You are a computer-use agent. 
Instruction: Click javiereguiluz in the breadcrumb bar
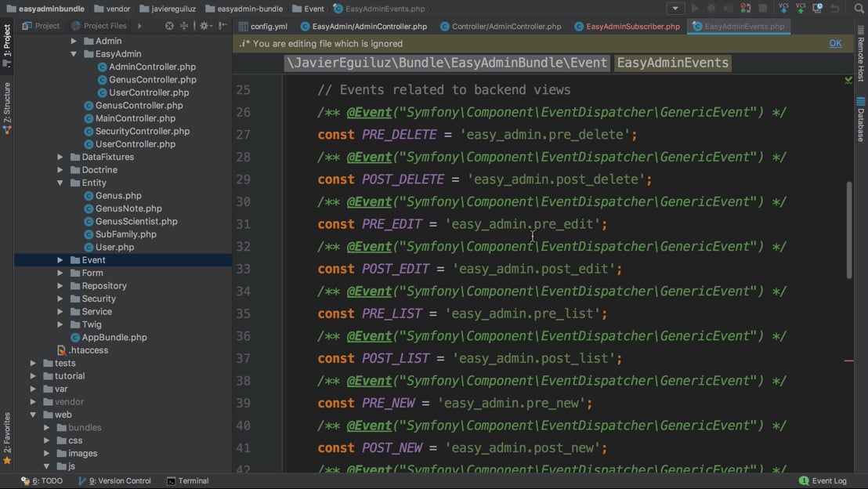(x=168, y=9)
